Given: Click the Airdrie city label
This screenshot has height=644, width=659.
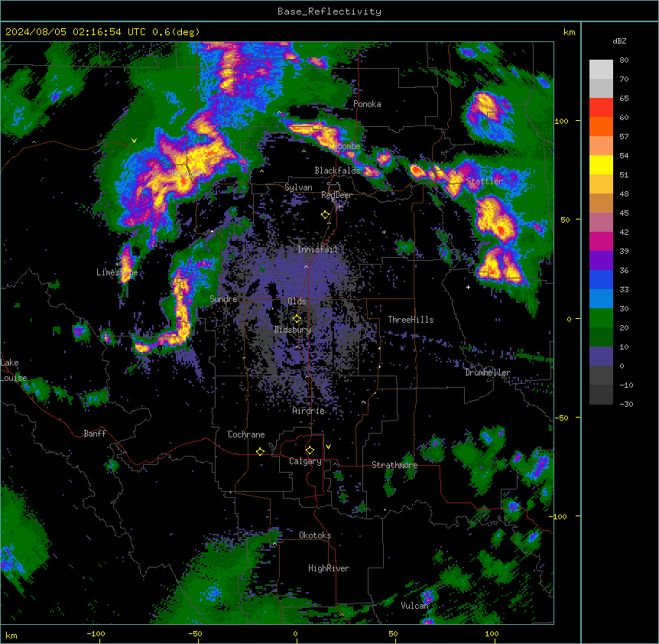Looking at the screenshot, I should coord(308,411).
